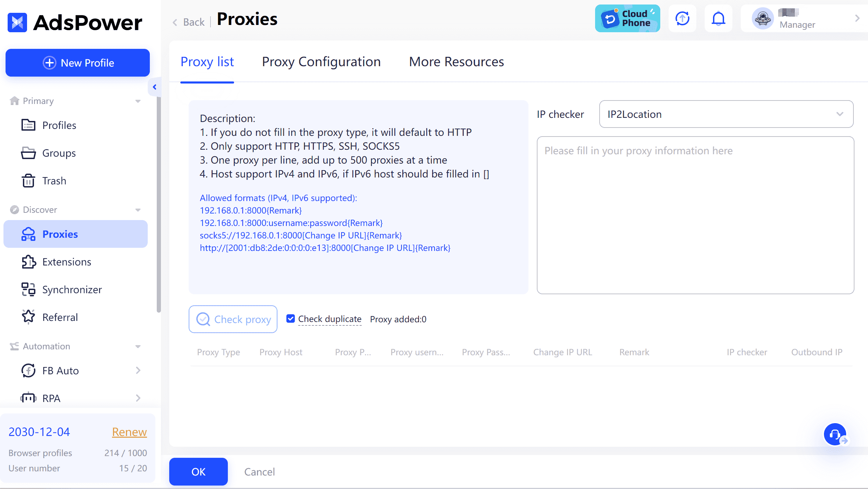Click the Profiles sidebar icon
The image size is (868, 489).
(x=28, y=125)
